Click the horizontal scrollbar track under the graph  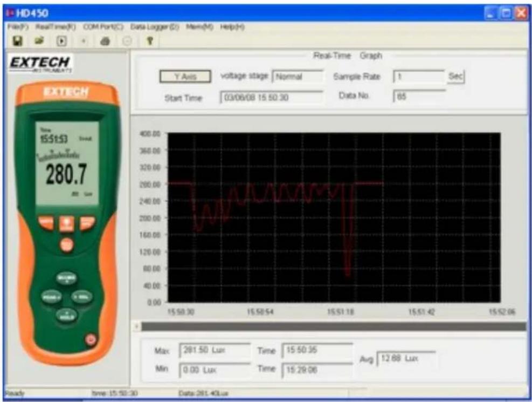click(x=334, y=326)
